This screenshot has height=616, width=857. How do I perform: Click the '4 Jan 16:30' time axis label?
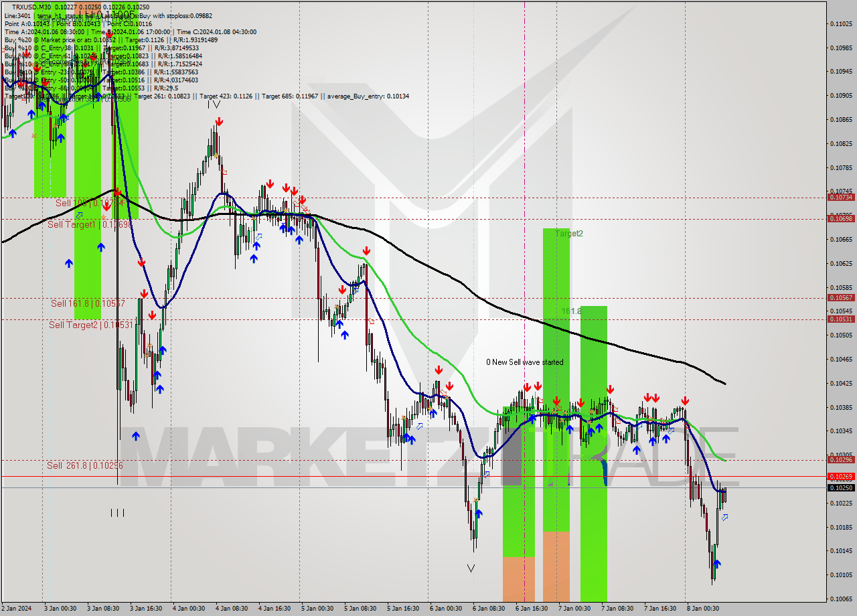click(x=274, y=609)
